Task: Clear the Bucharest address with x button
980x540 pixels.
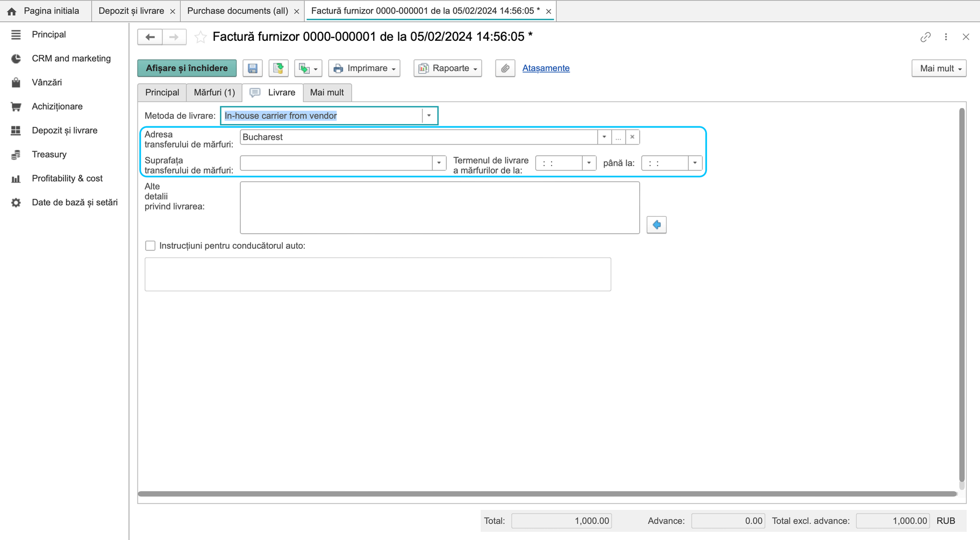Action: coord(632,137)
